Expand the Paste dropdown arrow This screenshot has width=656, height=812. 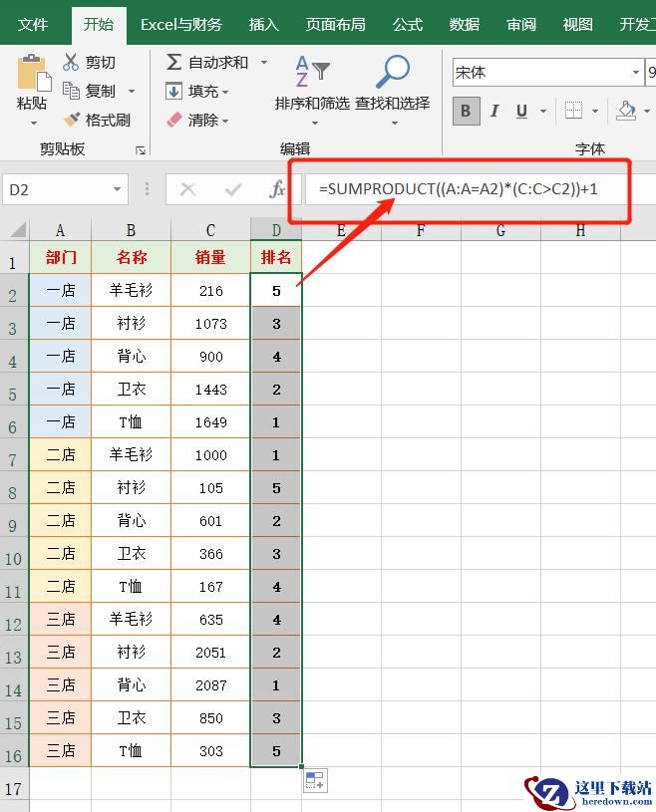(34, 124)
